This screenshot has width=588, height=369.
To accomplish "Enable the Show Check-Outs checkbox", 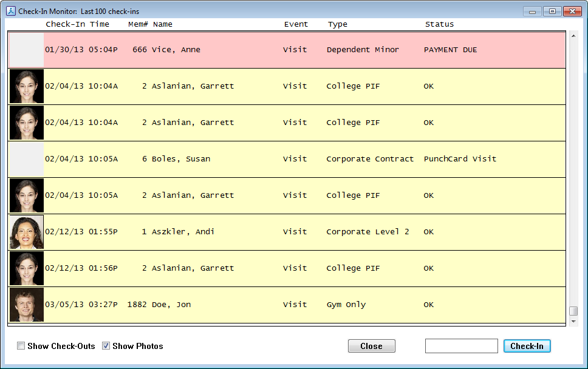I will click(21, 346).
